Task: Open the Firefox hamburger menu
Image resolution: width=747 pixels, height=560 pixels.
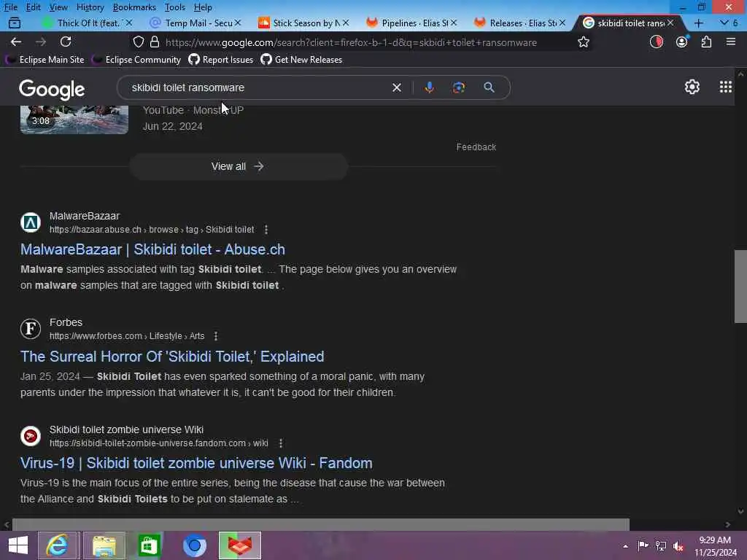Action: click(x=731, y=42)
